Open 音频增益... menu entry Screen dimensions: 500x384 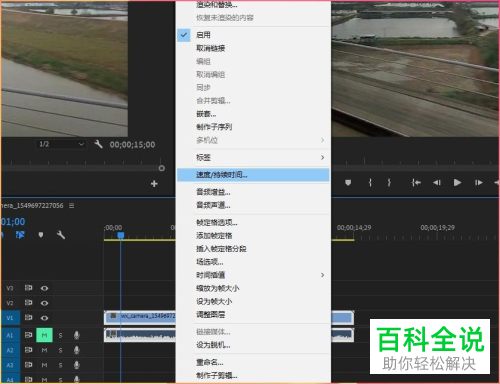253,192
